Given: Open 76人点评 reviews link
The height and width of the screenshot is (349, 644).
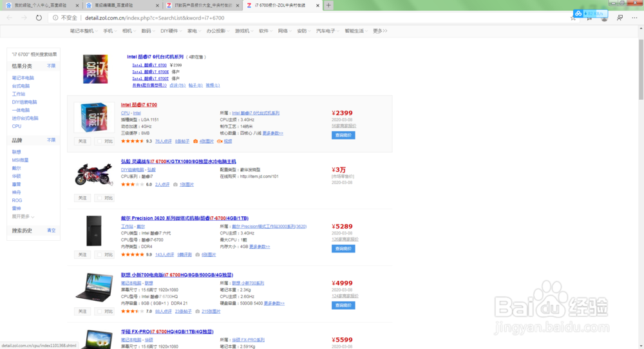Looking at the screenshot, I should tap(164, 141).
